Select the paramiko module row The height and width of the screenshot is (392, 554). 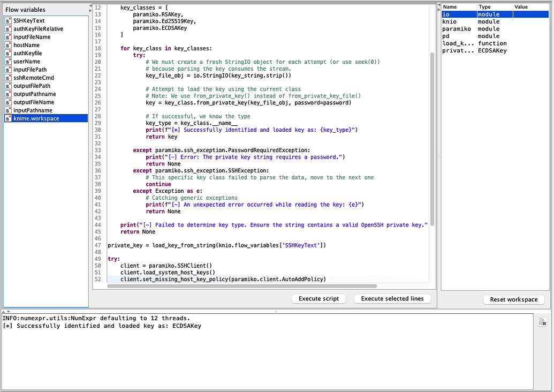(495, 28)
